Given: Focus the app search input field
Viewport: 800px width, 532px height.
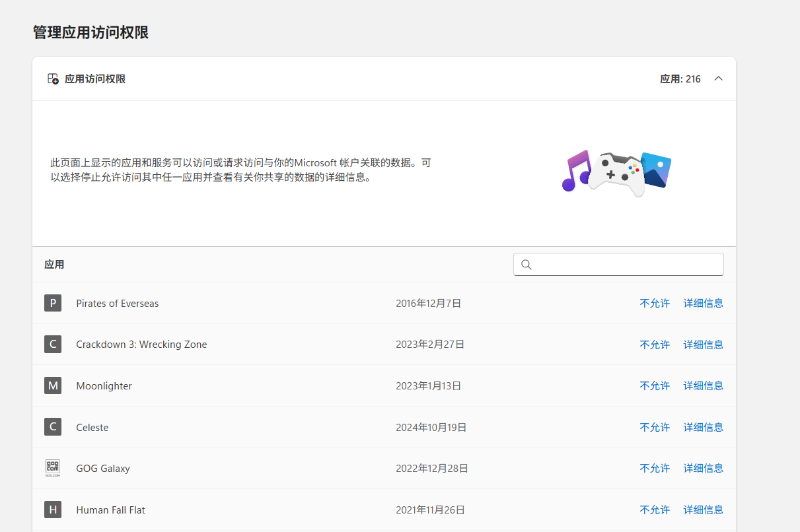Looking at the screenshot, I should tap(618, 265).
